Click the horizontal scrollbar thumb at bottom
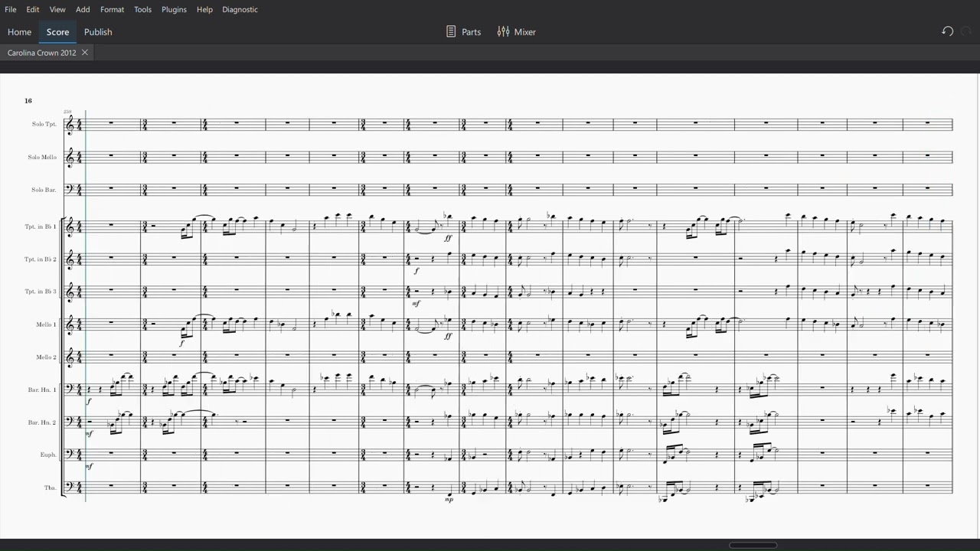The width and height of the screenshot is (980, 551). tap(753, 546)
